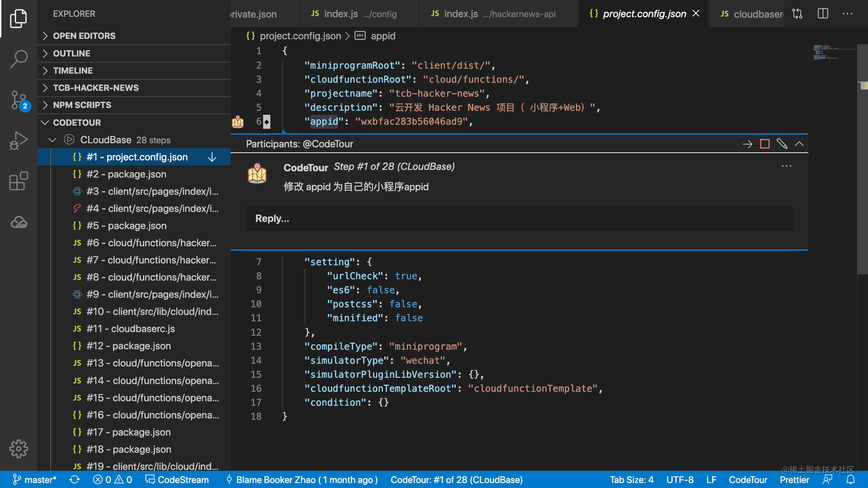The height and width of the screenshot is (488, 868).
Task: Go to next CodeTour step arrow
Action: (747, 144)
